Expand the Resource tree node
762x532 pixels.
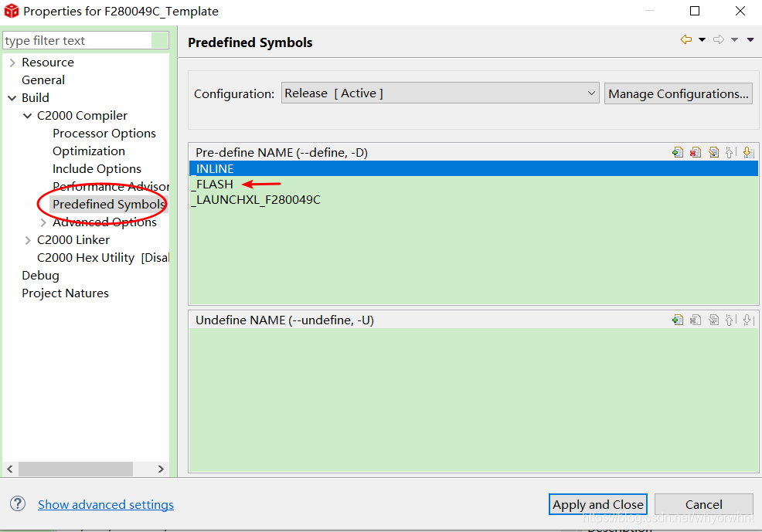(12, 63)
